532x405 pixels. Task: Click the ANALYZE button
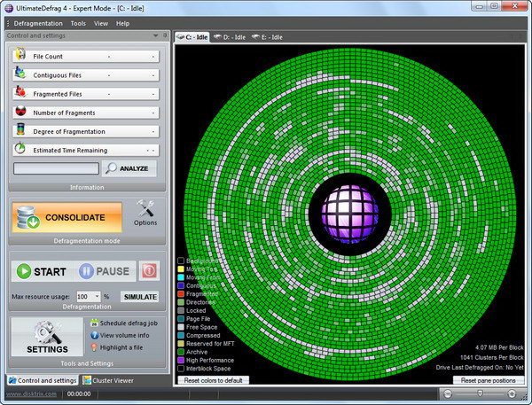coord(129,167)
